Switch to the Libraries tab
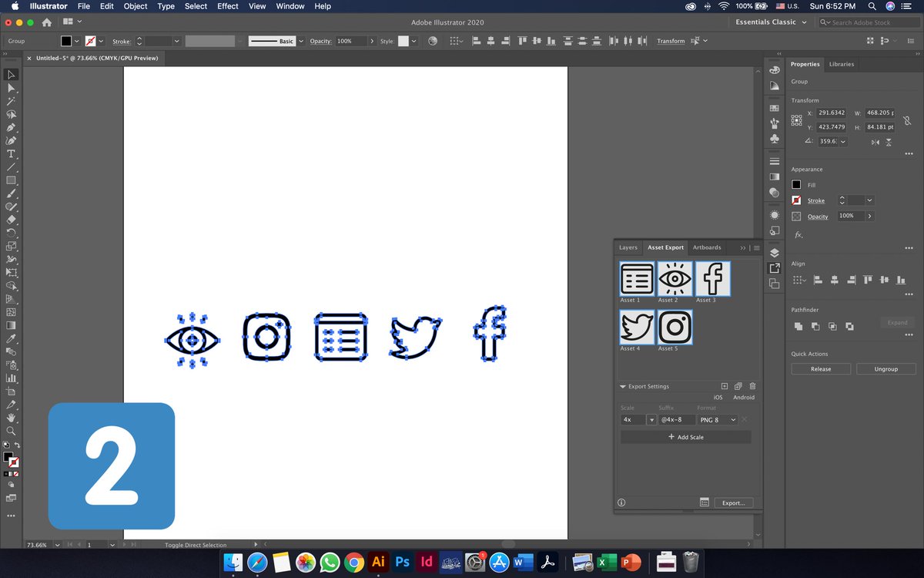The height and width of the screenshot is (578, 924). 842,64
